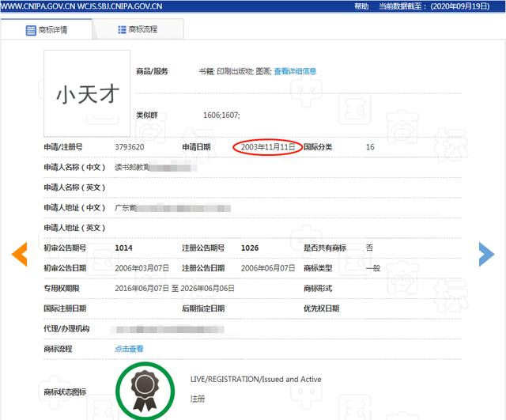
Task: Click 查看详细信息 link for goods/services
Action: [295, 71]
